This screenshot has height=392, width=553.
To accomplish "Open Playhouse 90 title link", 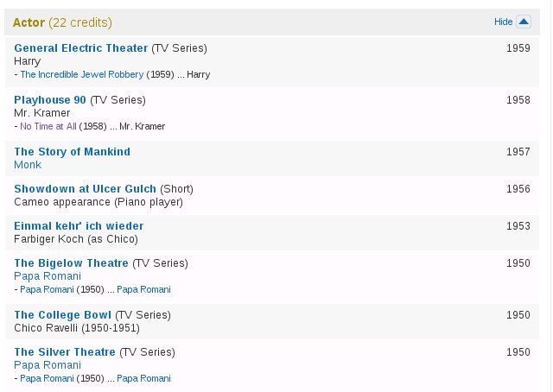I will click(50, 100).
